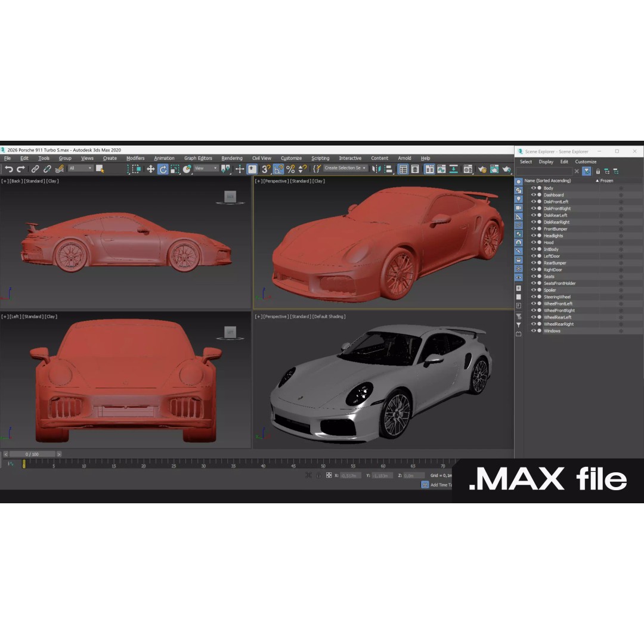The image size is (644, 644).
Task: Hide the Hood object via eye icon
Action: click(x=534, y=242)
